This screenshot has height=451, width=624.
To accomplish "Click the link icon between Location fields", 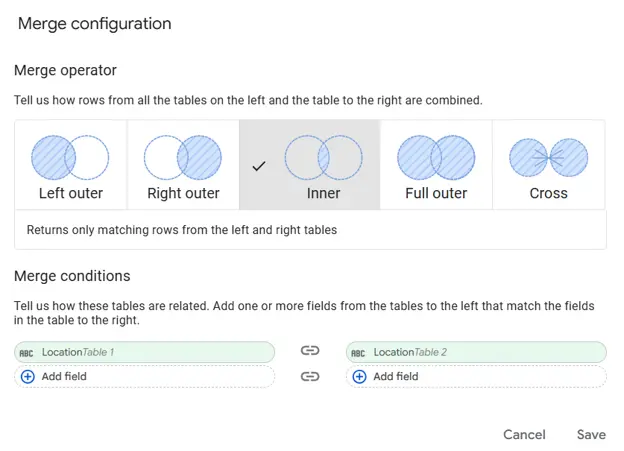I will coord(310,352).
